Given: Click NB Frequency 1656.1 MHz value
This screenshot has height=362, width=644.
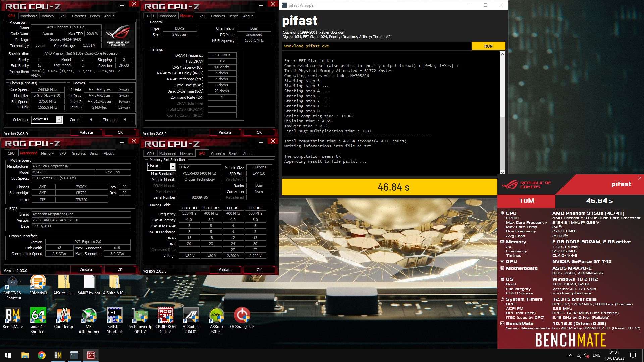Looking at the screenshot, I should tap(254, 41).
